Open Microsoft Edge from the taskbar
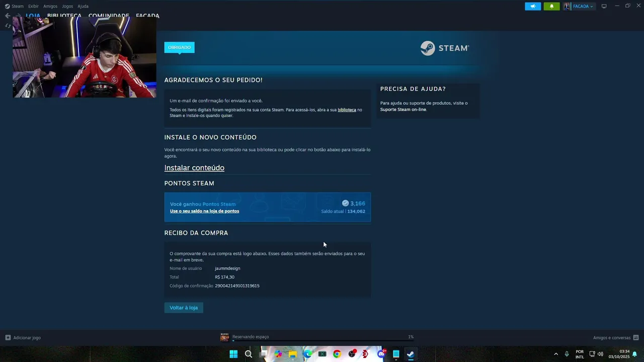 (x=307, y=354)
